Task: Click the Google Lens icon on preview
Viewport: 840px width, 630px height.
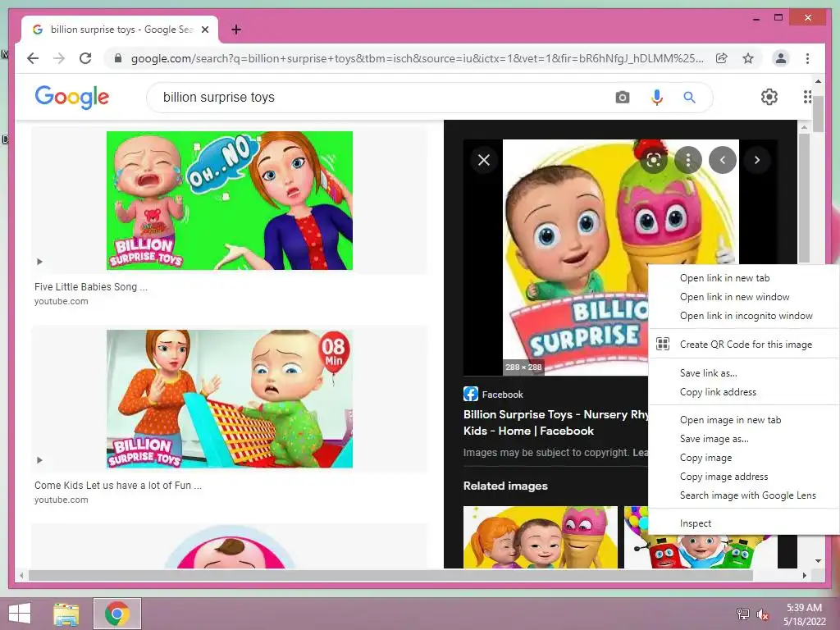Action: tap(654, 160)
